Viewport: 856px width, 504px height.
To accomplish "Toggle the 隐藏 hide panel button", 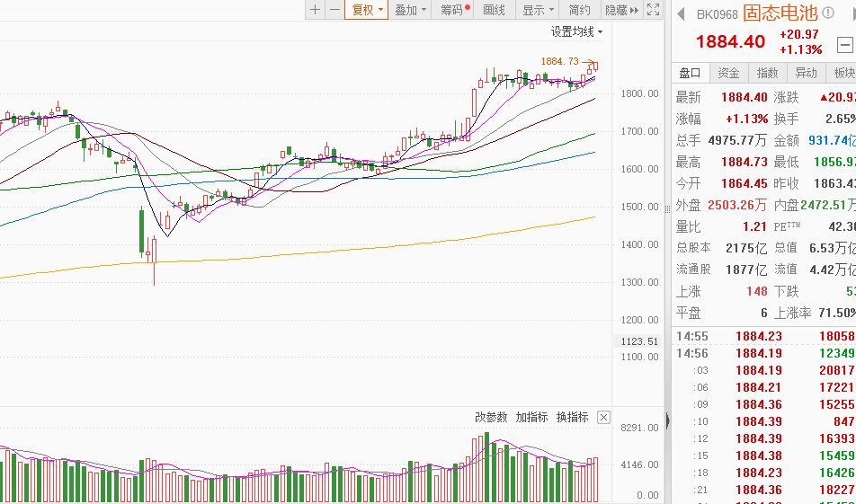I will pos(621,10).
